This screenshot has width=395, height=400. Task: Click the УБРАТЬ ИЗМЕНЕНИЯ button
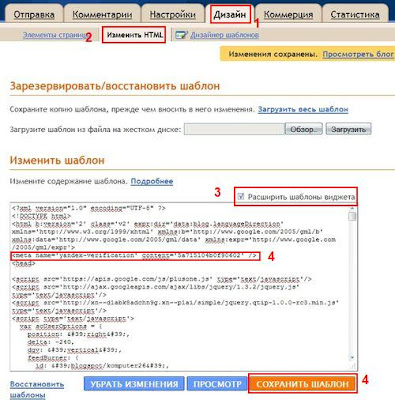(134, 384)
